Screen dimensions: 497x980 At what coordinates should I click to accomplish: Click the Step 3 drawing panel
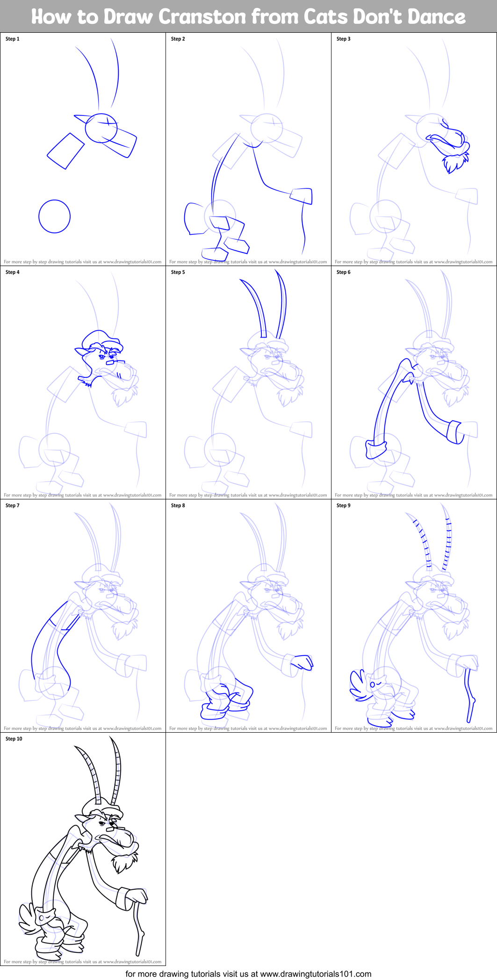414,149
